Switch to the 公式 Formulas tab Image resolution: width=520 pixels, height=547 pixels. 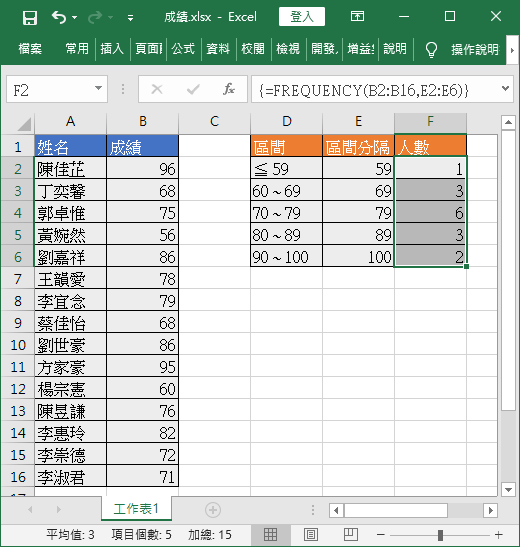(x=183, y=49)
